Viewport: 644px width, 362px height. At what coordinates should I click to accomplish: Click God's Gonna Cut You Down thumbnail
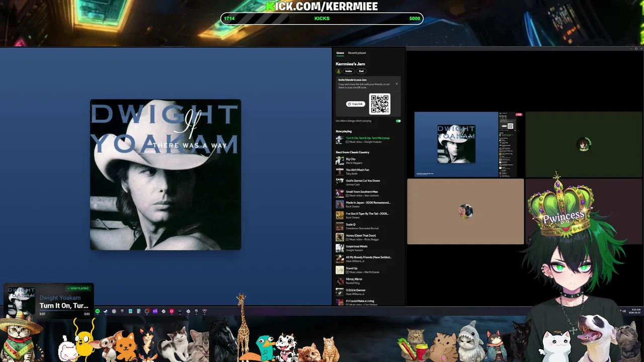[340, 183]
